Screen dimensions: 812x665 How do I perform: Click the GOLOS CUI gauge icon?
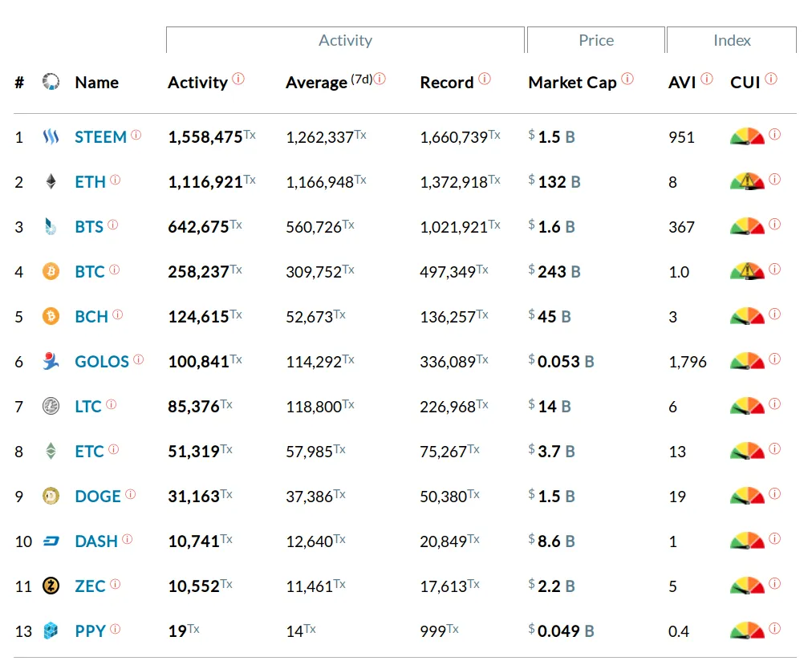pos(747,361)
